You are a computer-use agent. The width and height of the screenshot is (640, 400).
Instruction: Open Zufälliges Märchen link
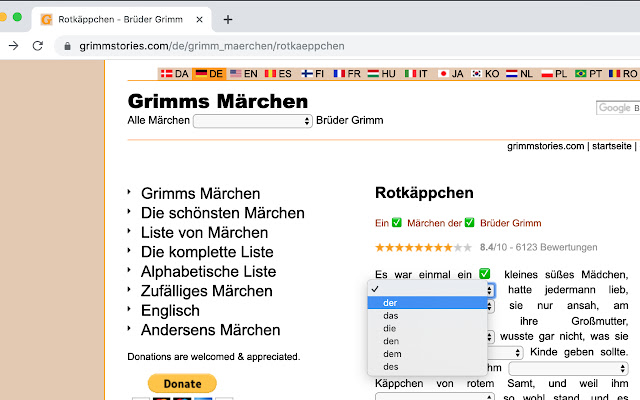(x=207, y=291)
